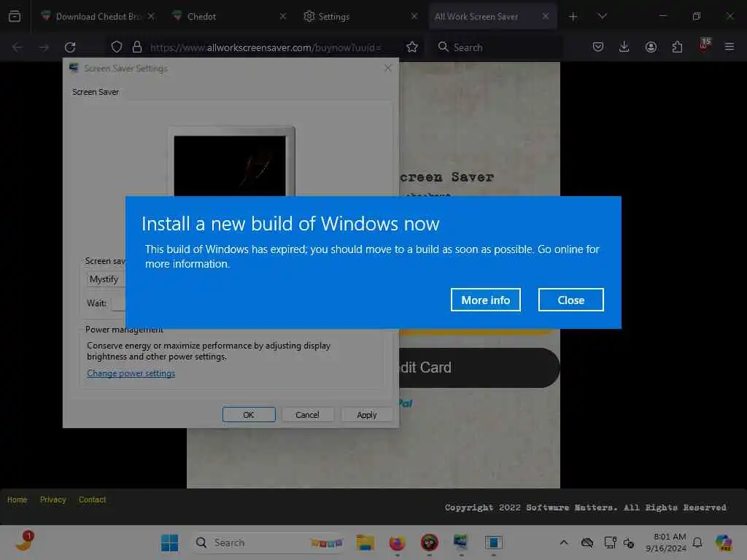Open the Copilot preview icon in taskbar

(x=724, y=542)
